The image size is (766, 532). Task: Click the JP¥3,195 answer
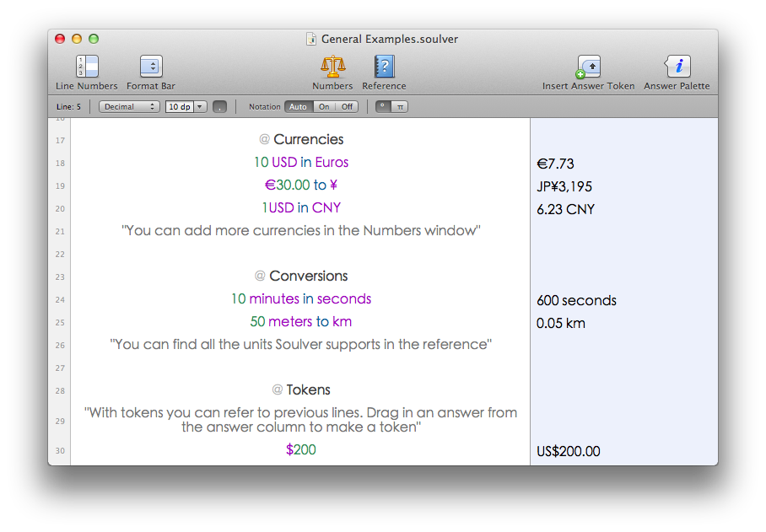[x=564, y=186]
